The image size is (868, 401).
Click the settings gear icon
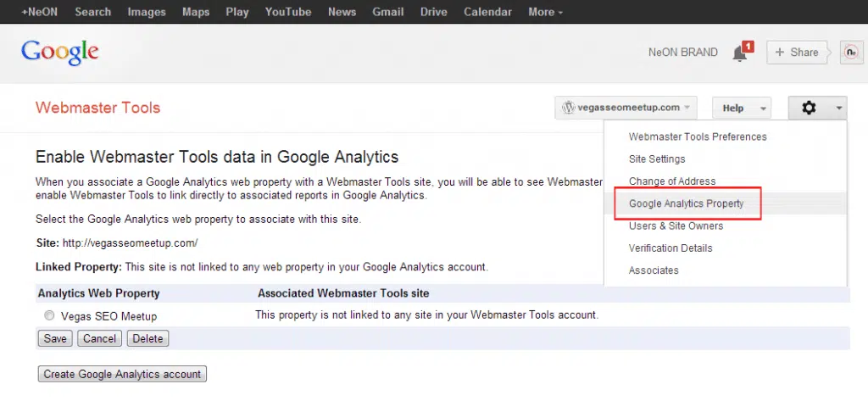809,108
